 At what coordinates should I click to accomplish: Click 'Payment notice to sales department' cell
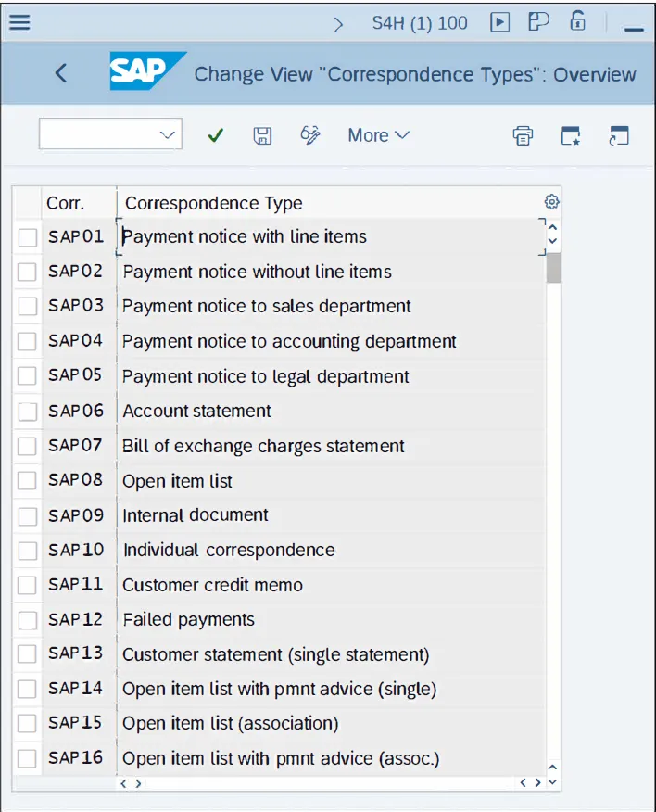coord(332,307)
